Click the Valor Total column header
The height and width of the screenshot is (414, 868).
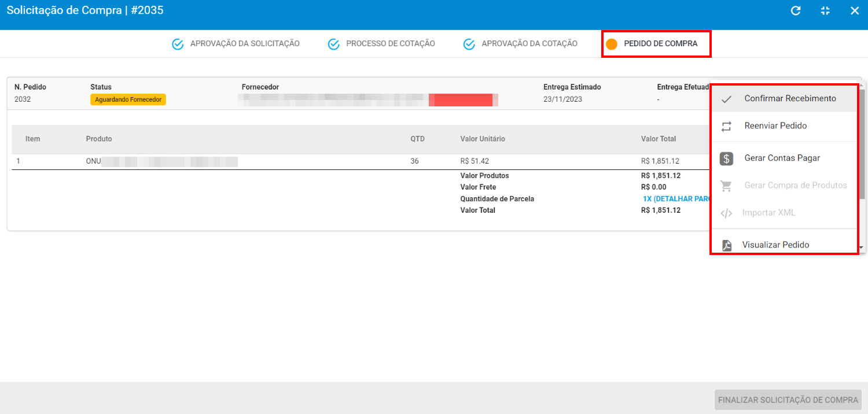pos(659,139)
